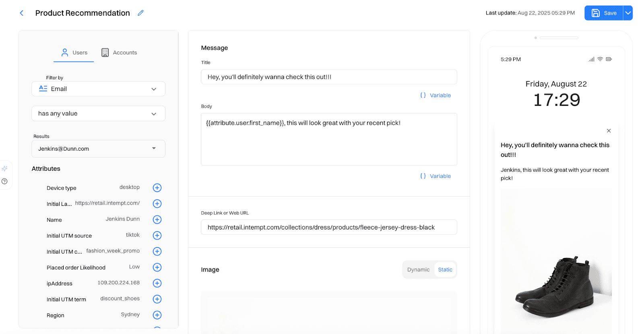Click the Save button

pyautogui.click(x=604, y=13)
